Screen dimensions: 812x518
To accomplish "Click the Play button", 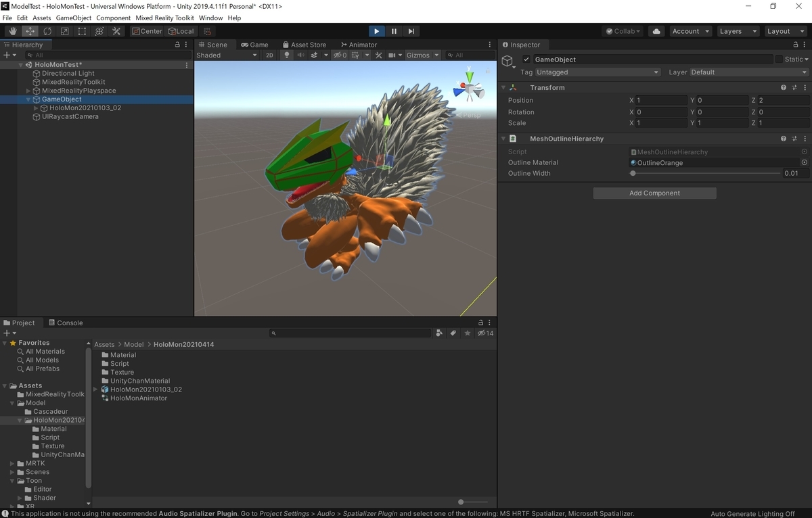I will click(377, 31).
